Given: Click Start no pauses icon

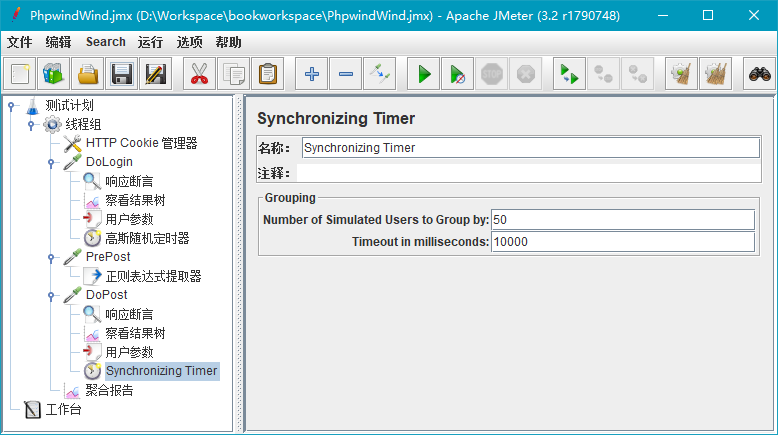Looking at the screenshot, I should pos(457,74).
